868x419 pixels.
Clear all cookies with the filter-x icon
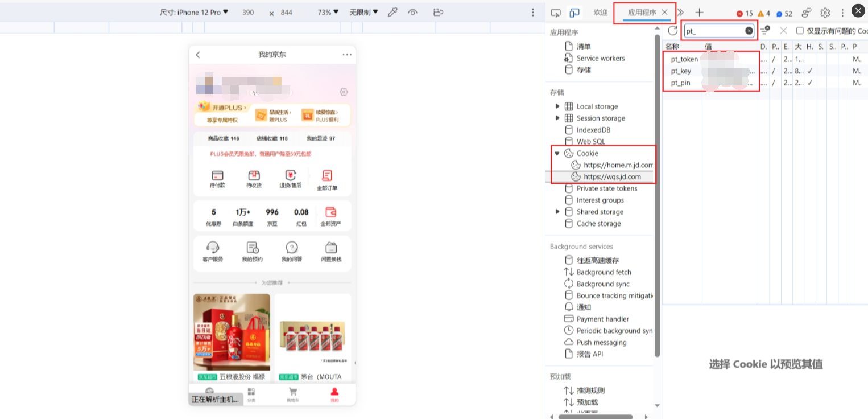(765, 31)
